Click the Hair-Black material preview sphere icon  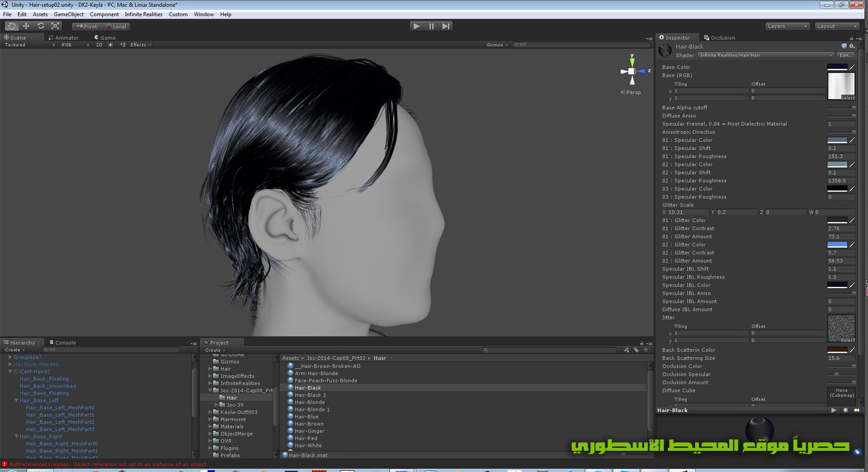click(x=665, y=50)
